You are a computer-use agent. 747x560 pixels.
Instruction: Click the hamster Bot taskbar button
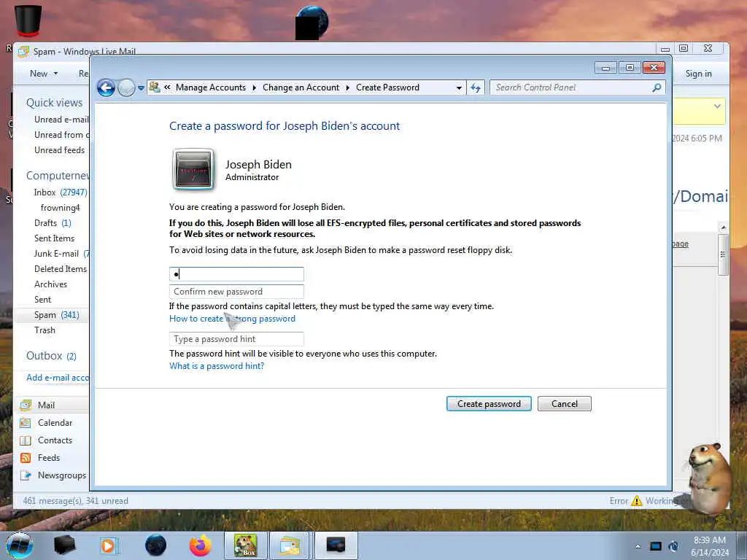pos(246,545)
